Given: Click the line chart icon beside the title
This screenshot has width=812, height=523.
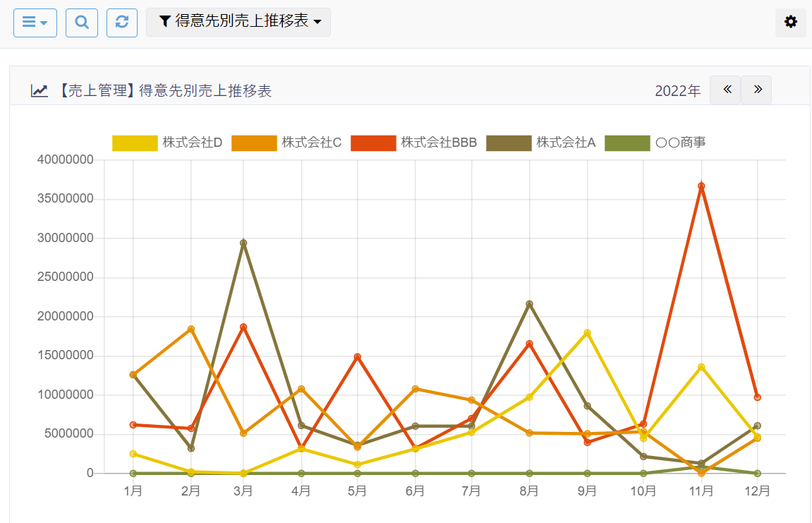Looking at the screenshot, I should coord(40,90).
